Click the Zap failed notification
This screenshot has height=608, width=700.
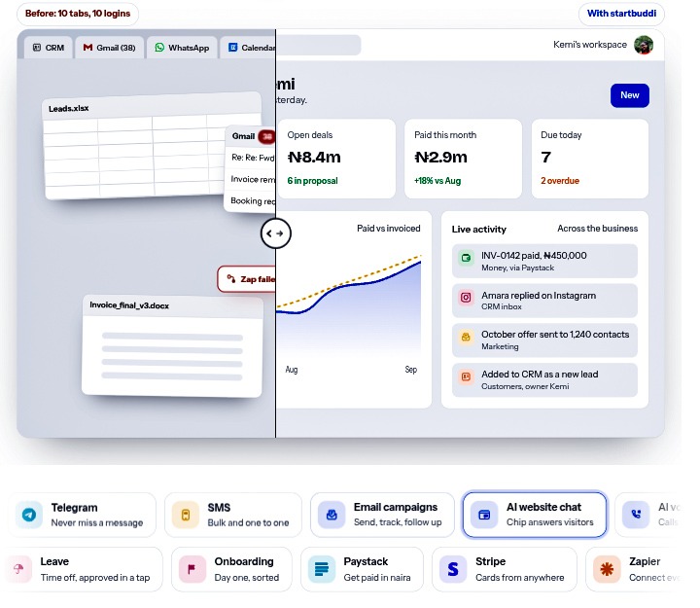click(246, 279)
